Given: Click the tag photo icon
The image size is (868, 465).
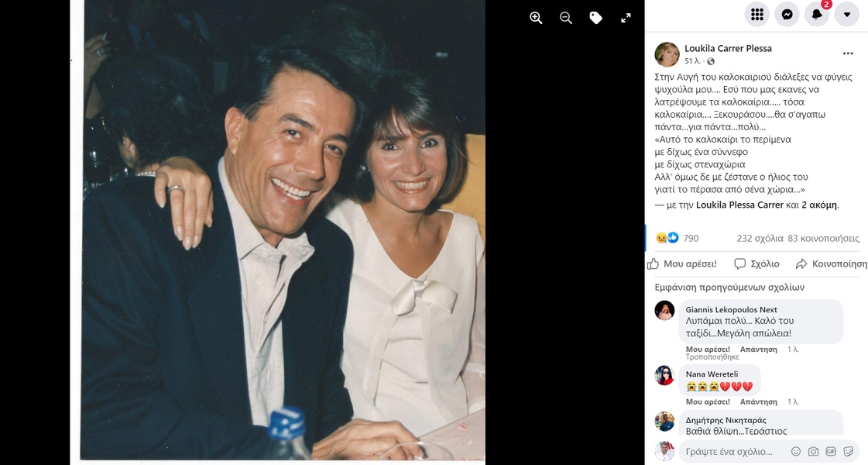Looking at the screenshot, I should 595,18.
